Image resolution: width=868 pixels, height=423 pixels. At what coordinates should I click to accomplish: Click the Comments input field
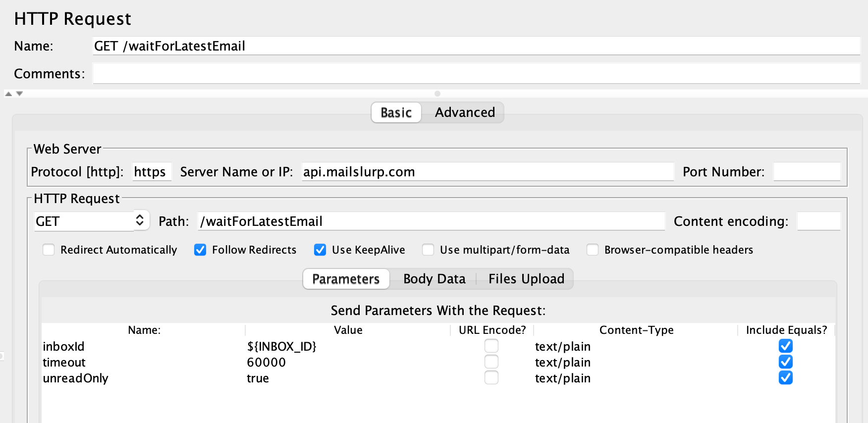pos(476,74)
